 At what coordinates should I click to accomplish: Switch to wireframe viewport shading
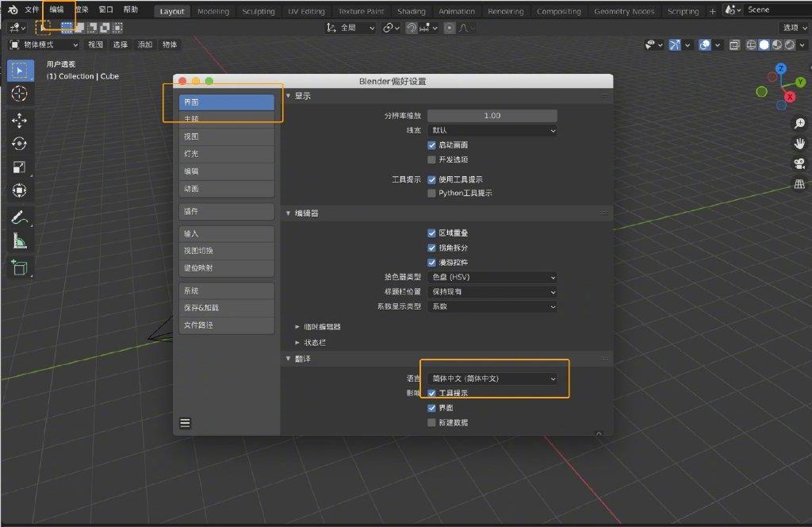(x=751, y=45)
